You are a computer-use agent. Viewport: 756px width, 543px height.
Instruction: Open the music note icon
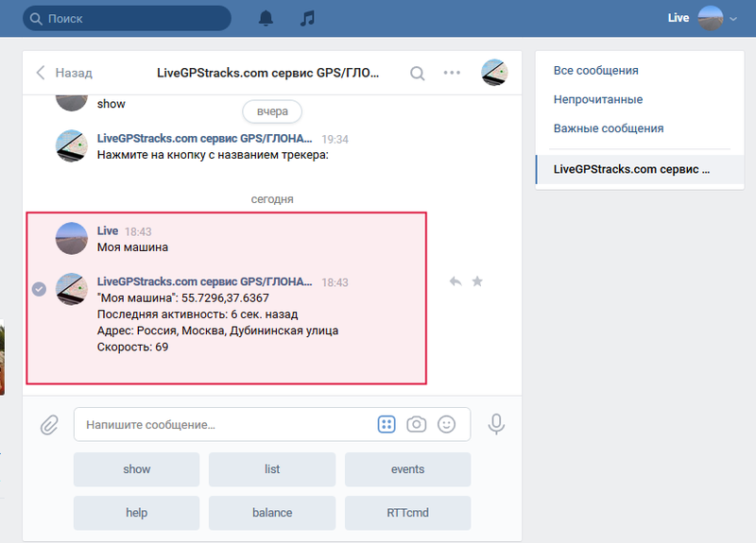click(x=306, y=18)
